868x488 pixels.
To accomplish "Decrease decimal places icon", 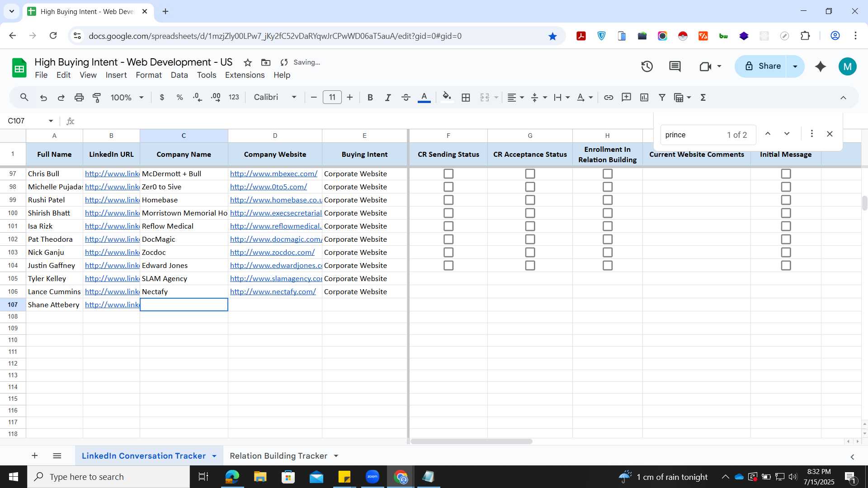I will [198, 98].
